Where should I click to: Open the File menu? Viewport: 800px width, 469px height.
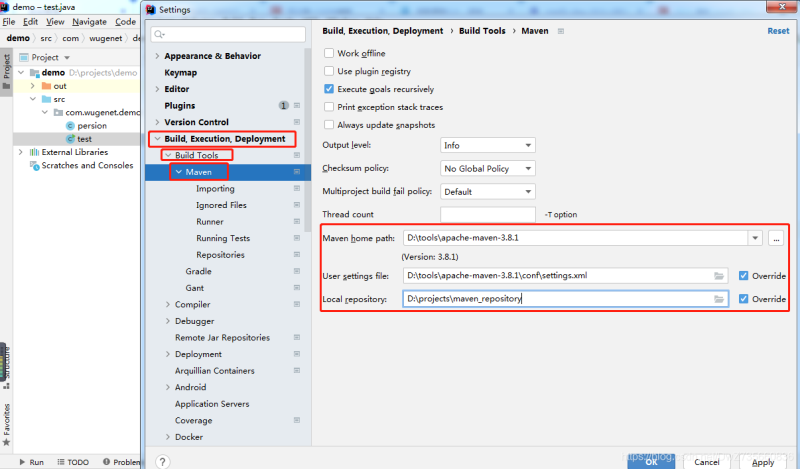pyautogui.click(x=9, y=21)
